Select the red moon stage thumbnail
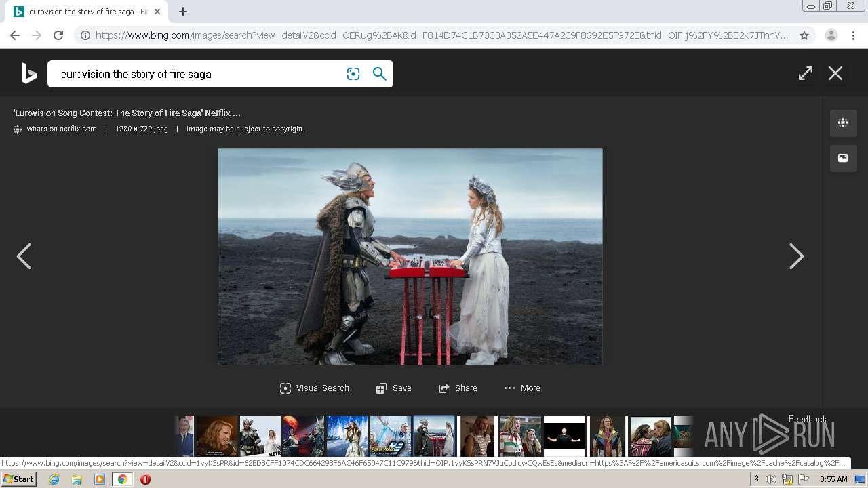 [304, 436]
